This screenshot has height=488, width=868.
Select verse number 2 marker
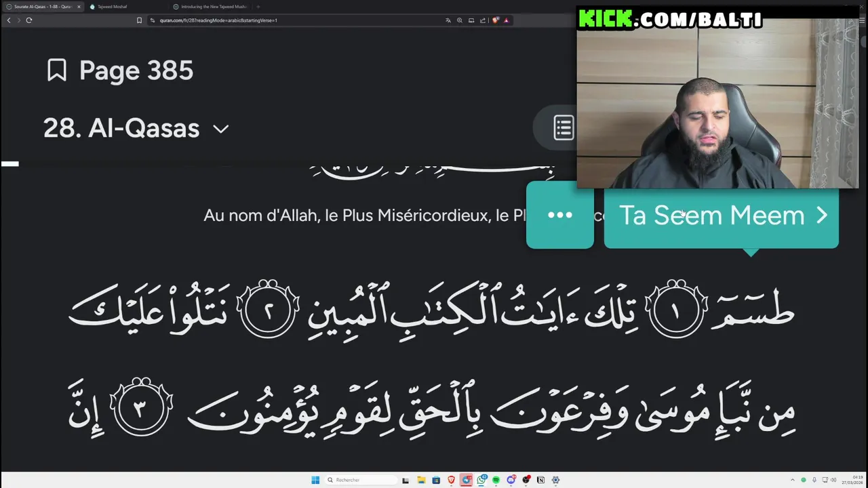268,310
